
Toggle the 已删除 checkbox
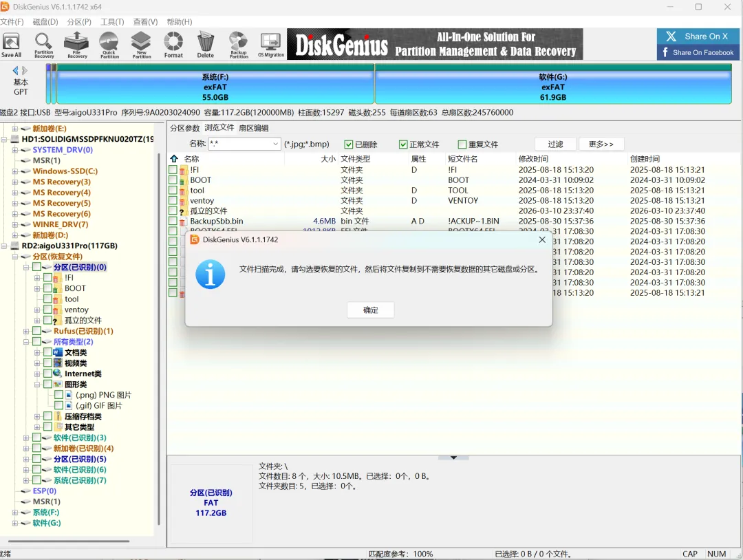[x=349, y=144]
